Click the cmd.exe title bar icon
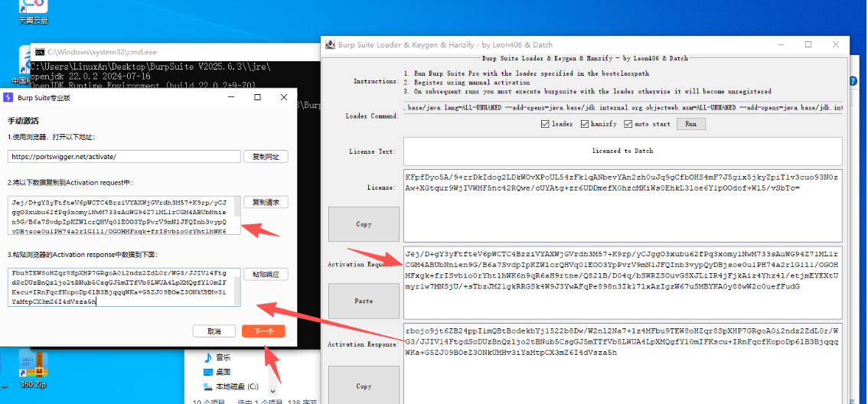 click(40, 52)
